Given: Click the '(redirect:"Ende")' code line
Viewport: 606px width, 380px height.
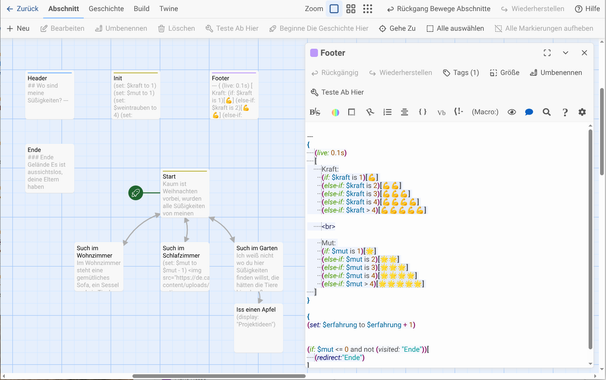Looking at the screenshot, I should pyautogui.click(x=339, y=358).
